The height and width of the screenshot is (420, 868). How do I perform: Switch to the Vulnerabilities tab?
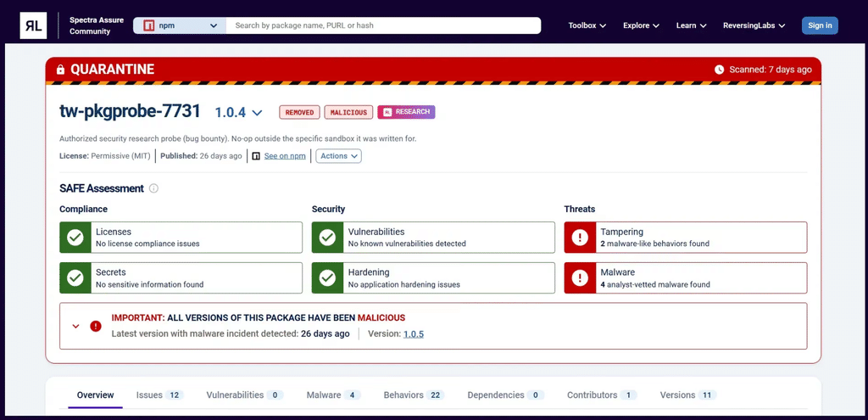coord(245,395)
